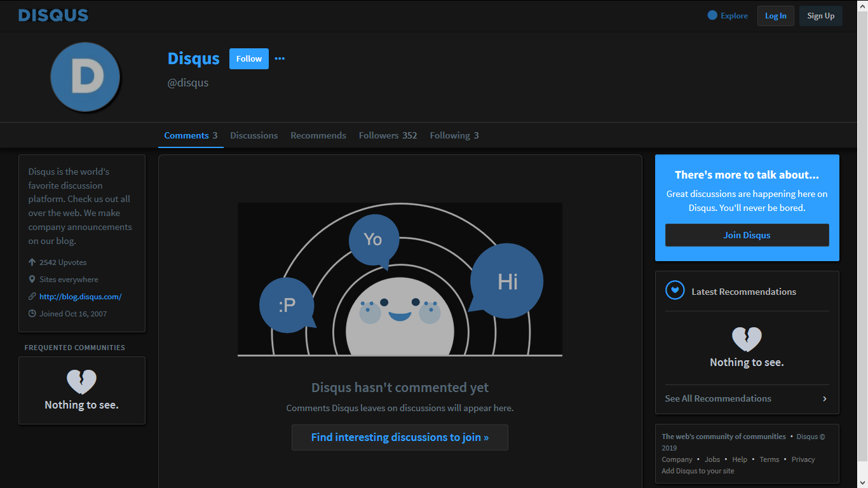Click the location pin beside Sites everywhere
The height and width of the screenshot is (488, 868).
coord(31,279)
